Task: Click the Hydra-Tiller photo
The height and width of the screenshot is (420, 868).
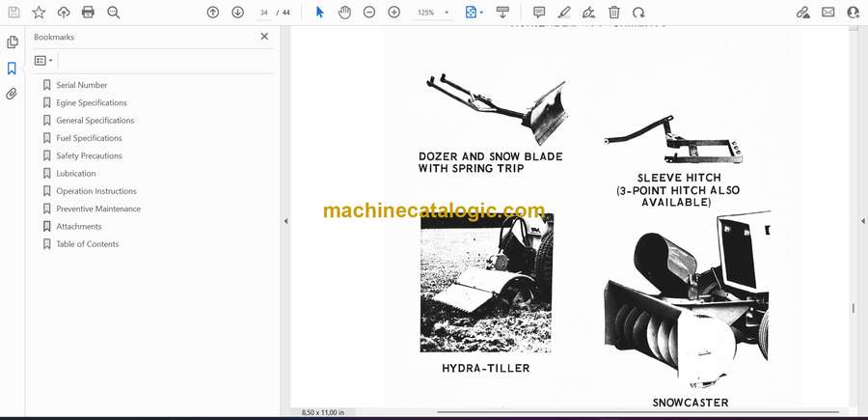Action: (x=487, y=283)
